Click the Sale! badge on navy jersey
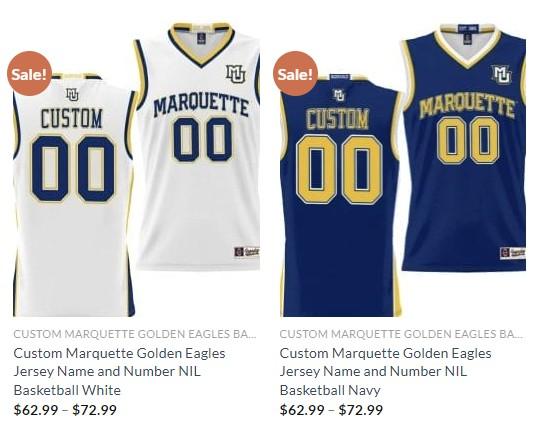537x423 pixels. tap(295, 74)
